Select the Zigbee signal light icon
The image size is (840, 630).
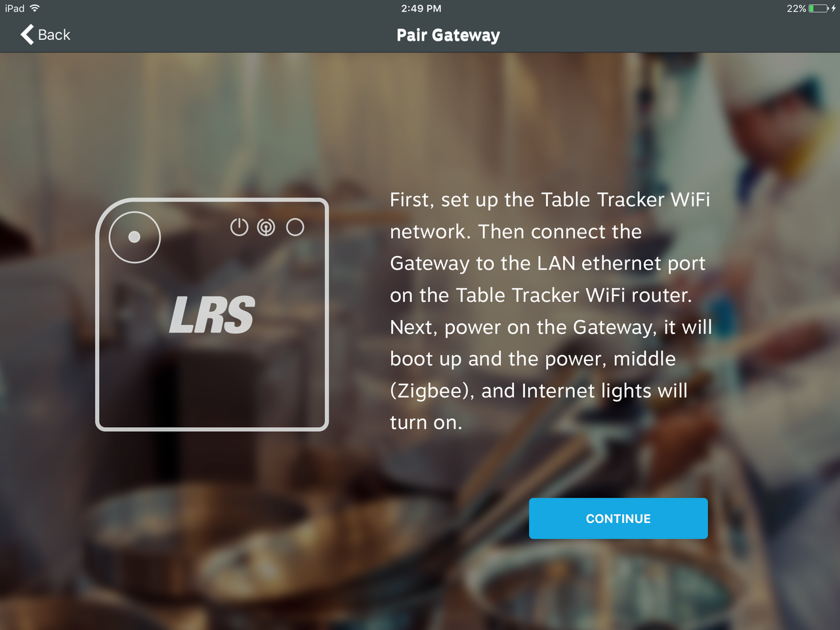[266, 227]
